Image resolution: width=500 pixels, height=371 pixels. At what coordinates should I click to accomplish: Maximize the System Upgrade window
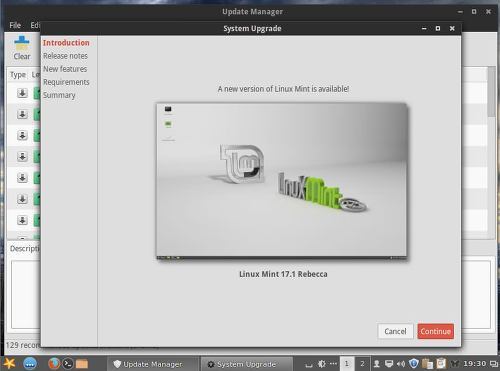coord(438,29)
